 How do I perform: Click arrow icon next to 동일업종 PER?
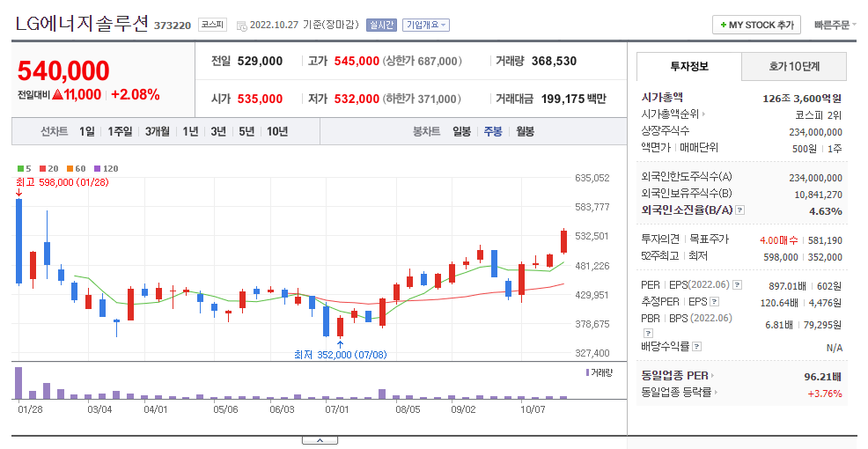point(712,375)
